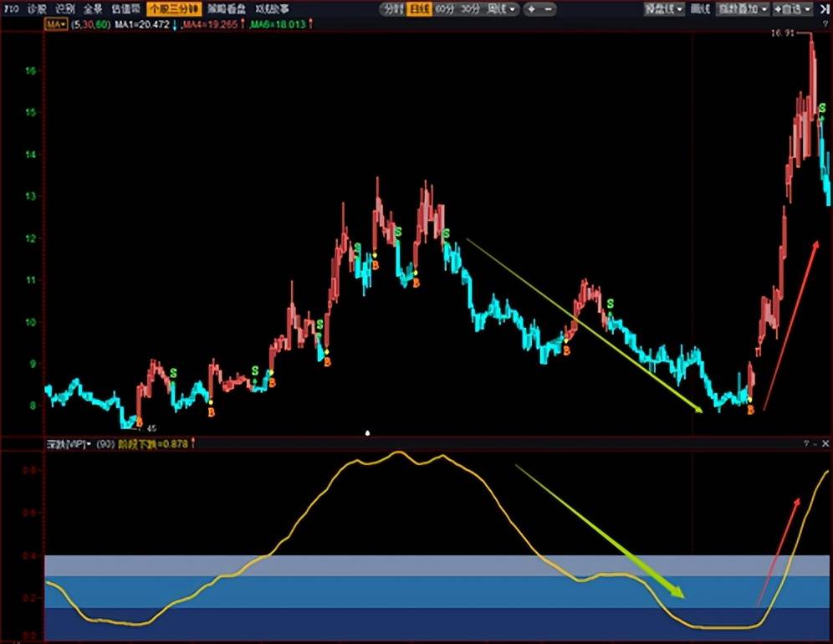Click the lower panel question mark icon
Image resolution: width=833 pixels, height=644 pixels.
[806, 443]
